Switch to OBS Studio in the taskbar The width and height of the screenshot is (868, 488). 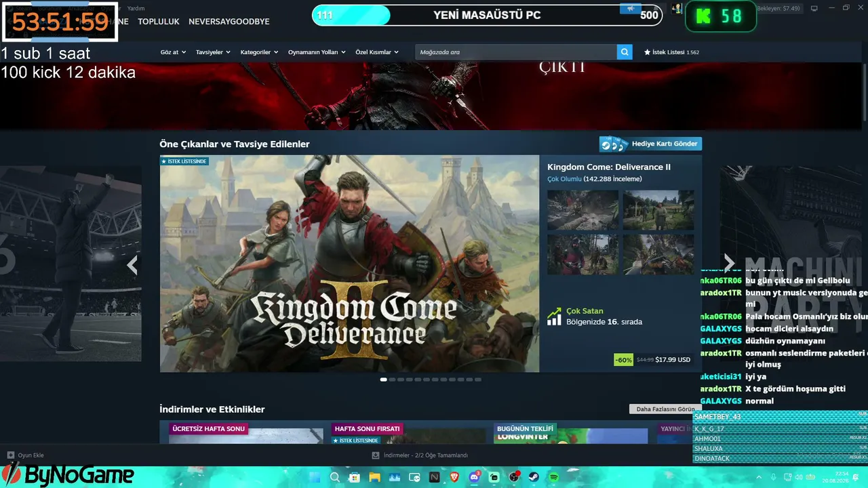coord(514,477)
